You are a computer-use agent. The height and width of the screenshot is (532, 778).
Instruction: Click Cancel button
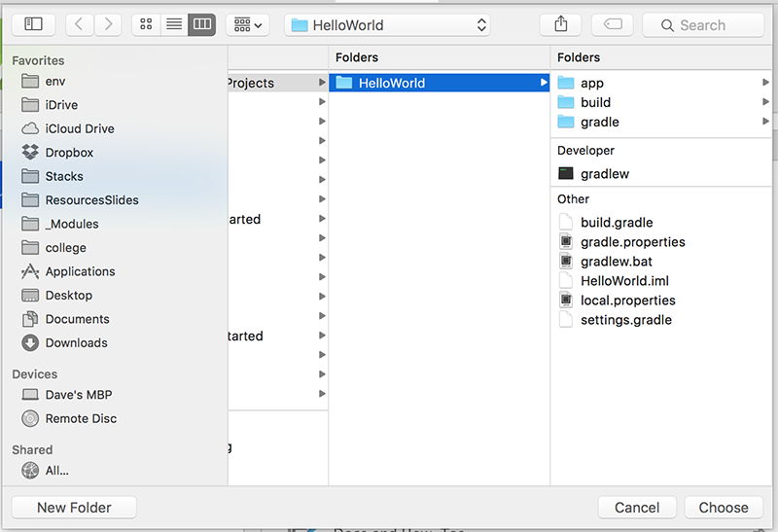coord(637,508)
